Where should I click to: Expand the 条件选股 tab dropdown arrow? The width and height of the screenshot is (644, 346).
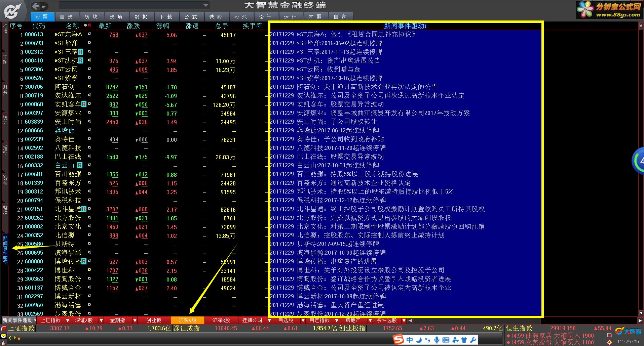(404, 320)
